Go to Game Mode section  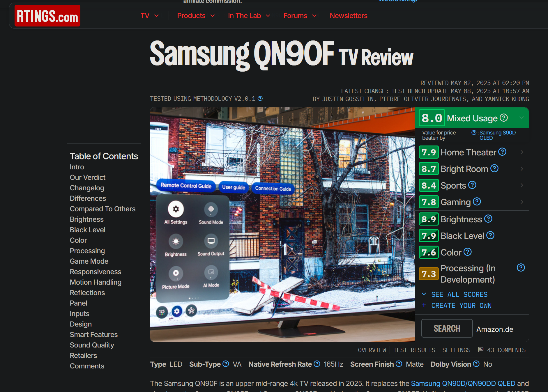pyautogui.click(x=89, y=261)
